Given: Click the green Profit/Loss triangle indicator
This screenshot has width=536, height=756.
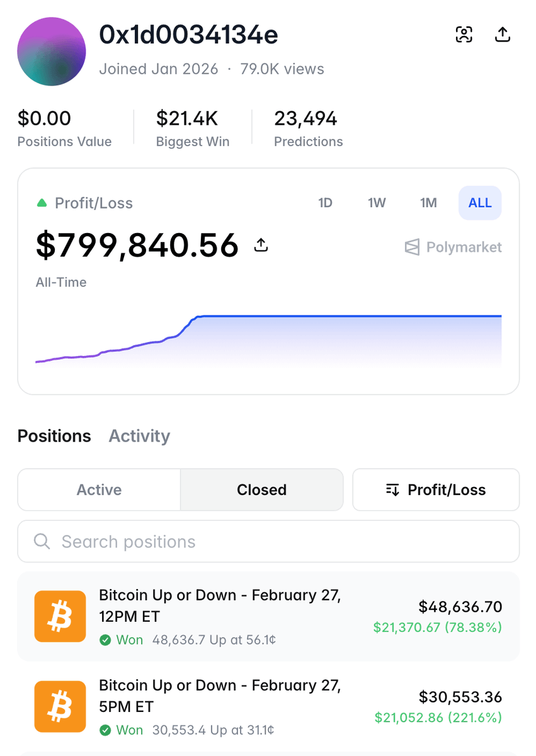Looking at the screenshot, I should tap(42, 203).
